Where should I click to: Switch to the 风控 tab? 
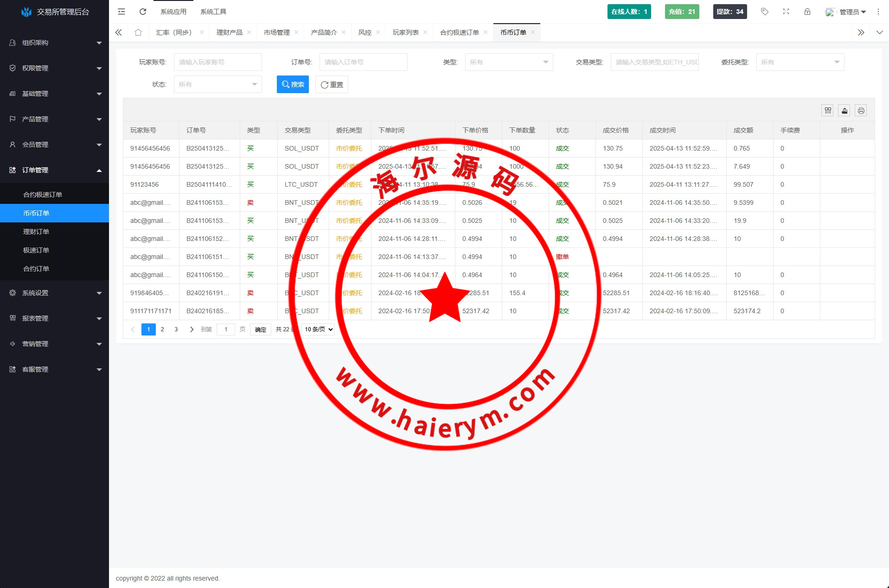coord(365,32)
